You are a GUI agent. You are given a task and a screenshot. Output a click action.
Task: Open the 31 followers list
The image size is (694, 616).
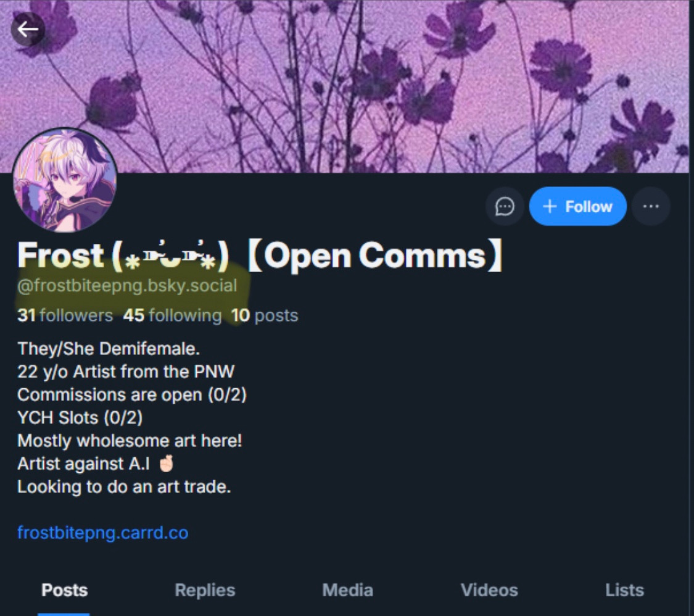[x=65, y=315]
